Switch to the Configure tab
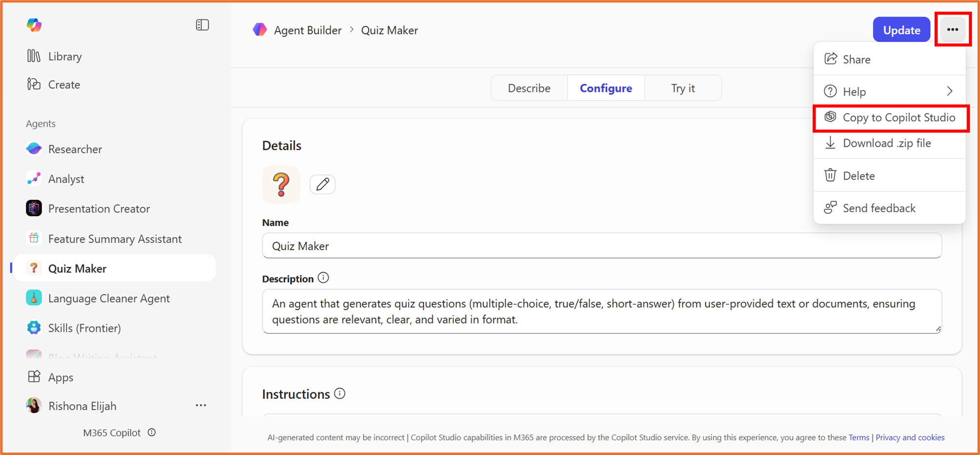980x455 pixels. click(606, 88)
